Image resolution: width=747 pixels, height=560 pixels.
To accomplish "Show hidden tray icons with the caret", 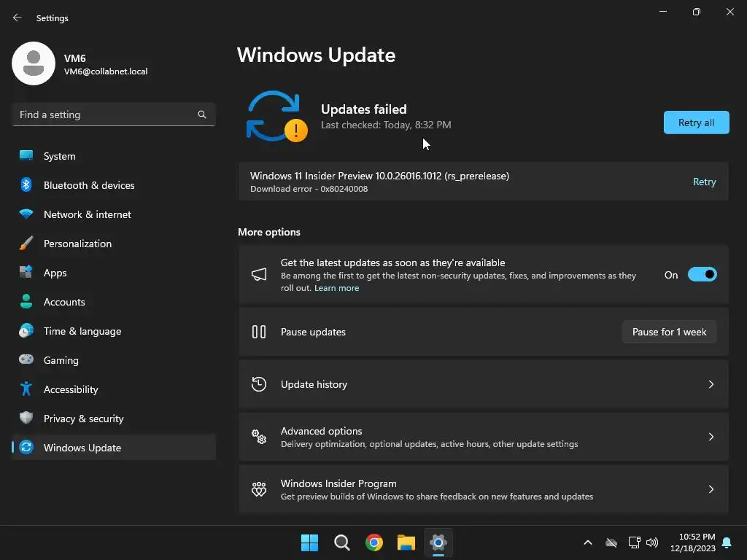I will (588, 542).
